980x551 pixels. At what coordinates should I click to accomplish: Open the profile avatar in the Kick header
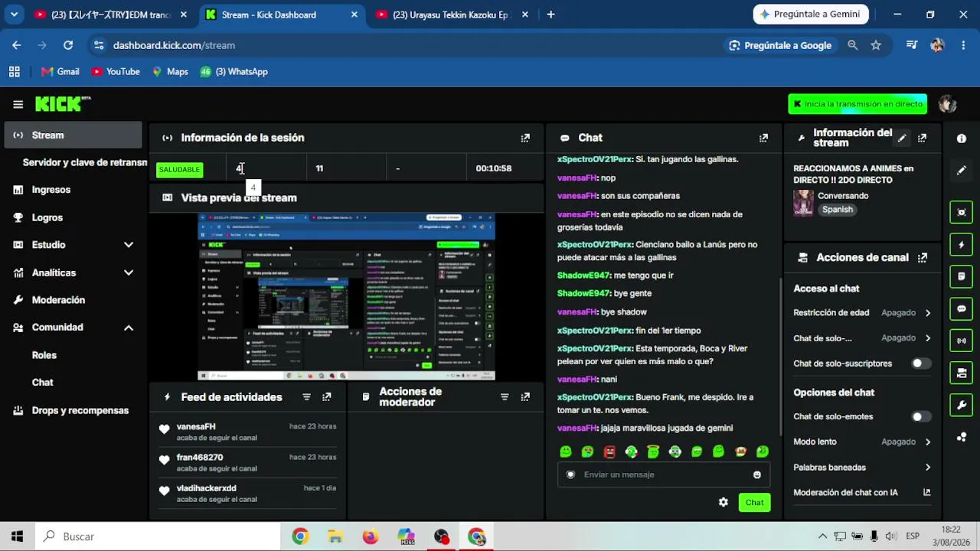pyautogui.click(x=947, y=104)
